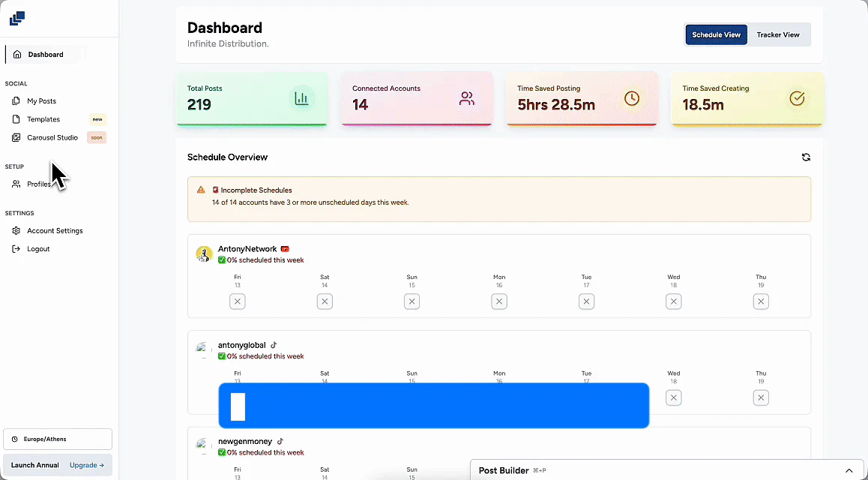Image resolution: width=868 pixels, height=480 pixels.
Task: Collapse the Post Builder panel with its chevron
Action: [849, 470]
